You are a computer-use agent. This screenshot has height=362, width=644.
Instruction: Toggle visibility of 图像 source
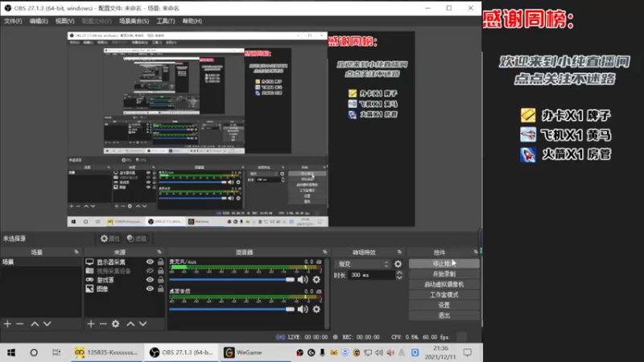coord(150,289)
